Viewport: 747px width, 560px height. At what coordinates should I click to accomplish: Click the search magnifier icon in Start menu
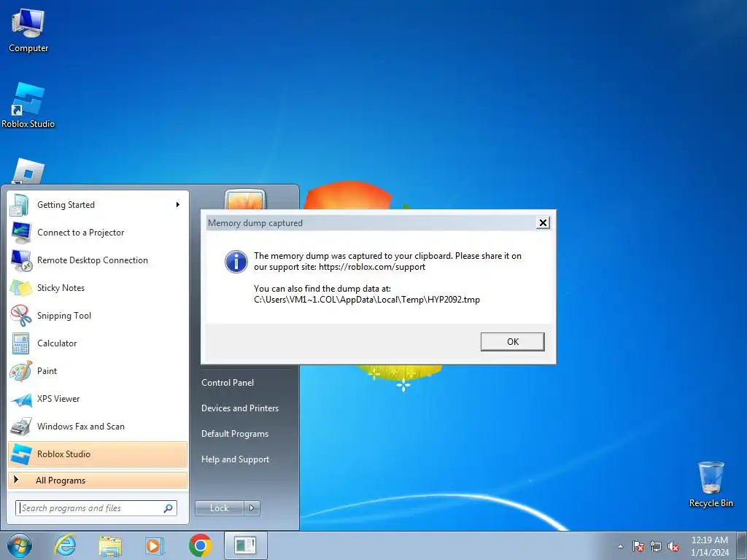[168, 508]
